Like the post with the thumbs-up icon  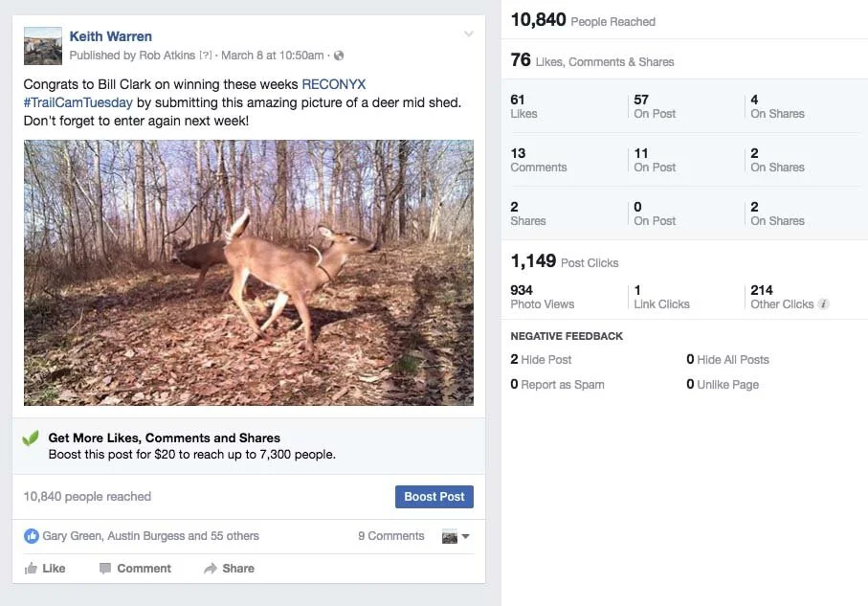(31, 569)
